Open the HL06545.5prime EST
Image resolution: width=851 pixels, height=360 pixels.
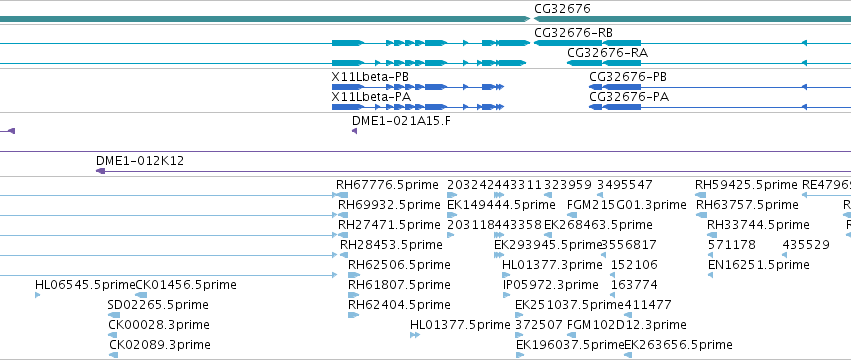click(85, 285)
